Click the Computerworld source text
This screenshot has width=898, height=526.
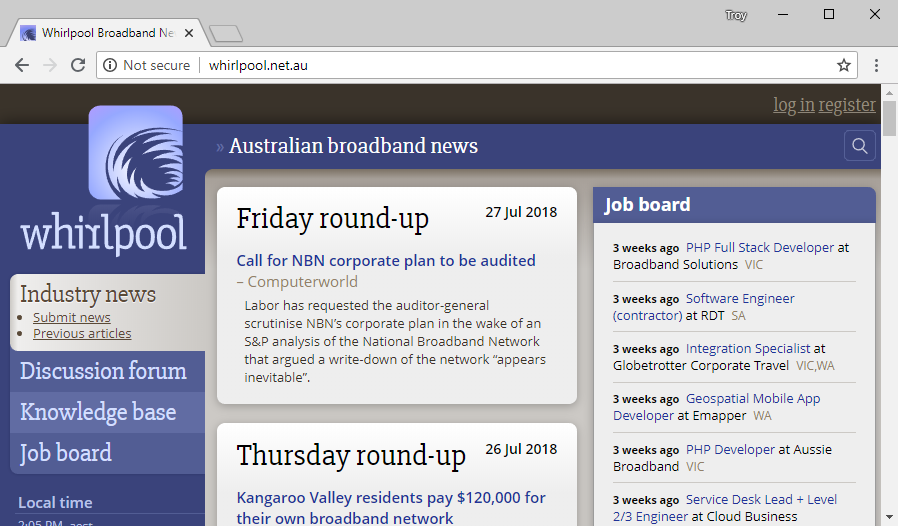click(x=302, y=282)
